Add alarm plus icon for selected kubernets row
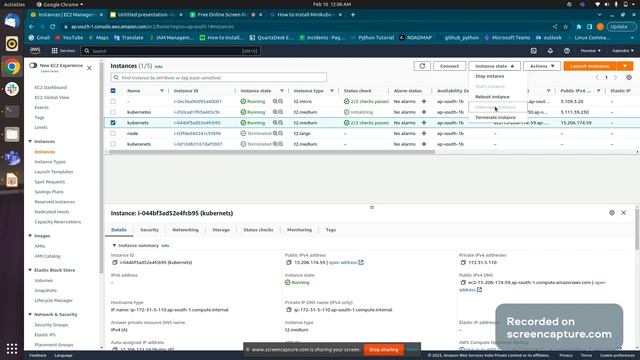 click(x=424, y=122)
